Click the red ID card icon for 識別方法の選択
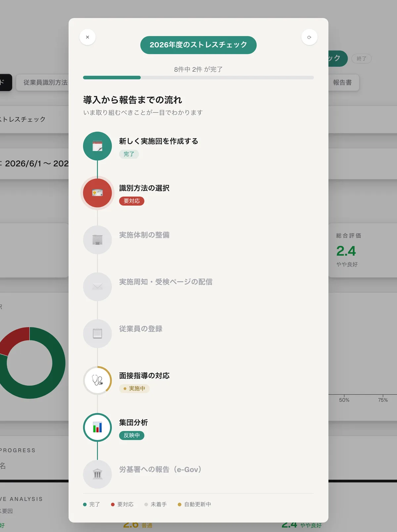The image size is (397, 532). [x=97, y=193]
